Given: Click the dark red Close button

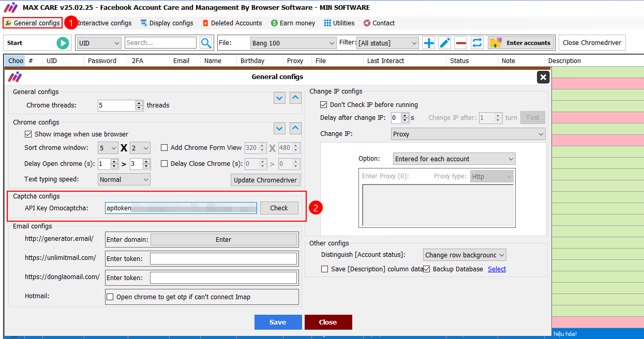Looking at the screenshot, I should click(x=328, y=322).
